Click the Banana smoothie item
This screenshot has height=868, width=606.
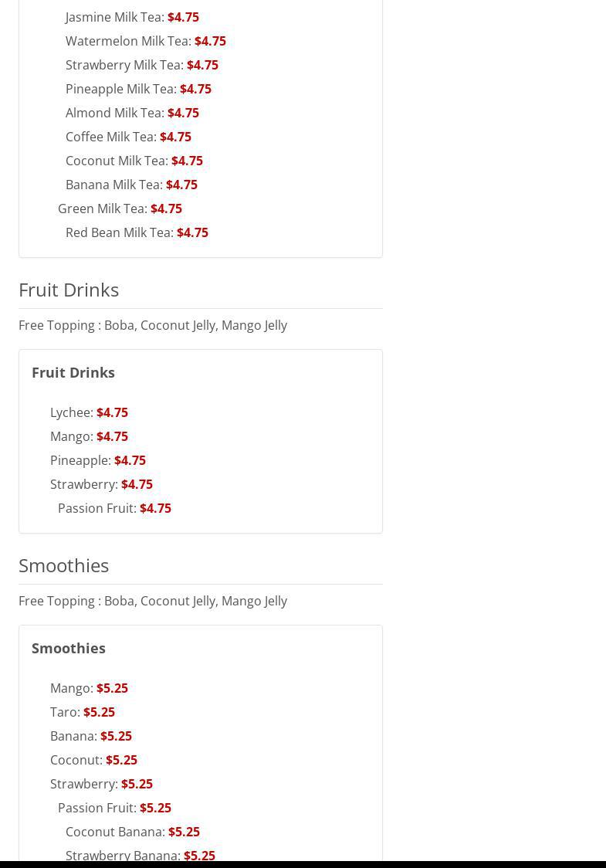pos(73,736)
